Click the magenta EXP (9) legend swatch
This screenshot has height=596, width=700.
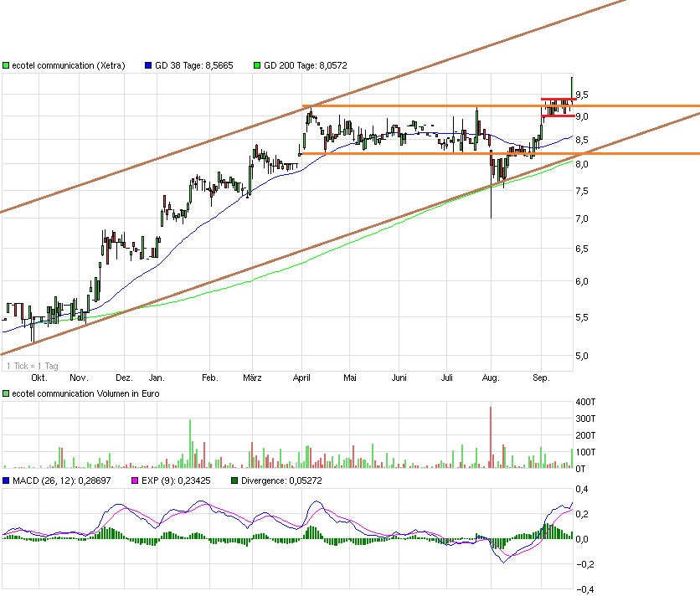[x=135, y=480]
